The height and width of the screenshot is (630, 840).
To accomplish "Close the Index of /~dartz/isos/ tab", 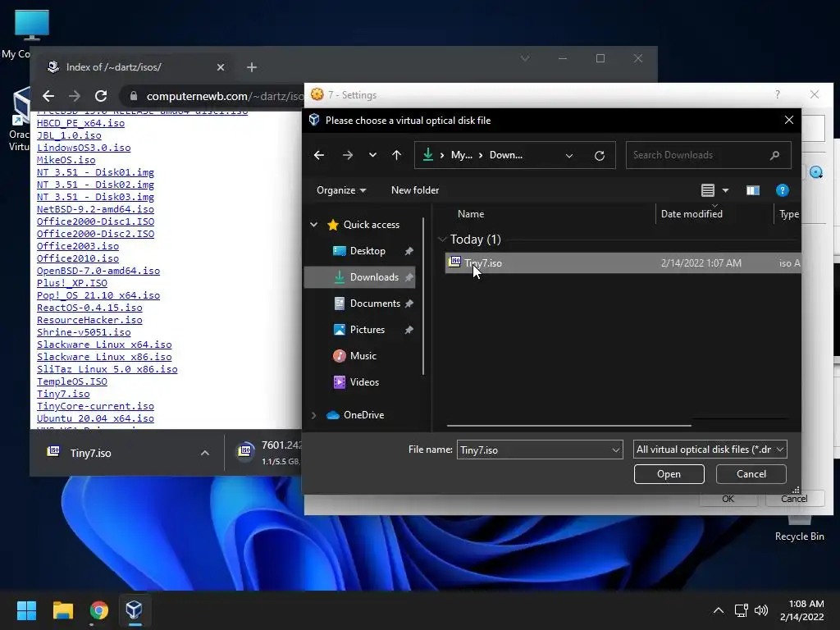I will click(x=220, y=67).
